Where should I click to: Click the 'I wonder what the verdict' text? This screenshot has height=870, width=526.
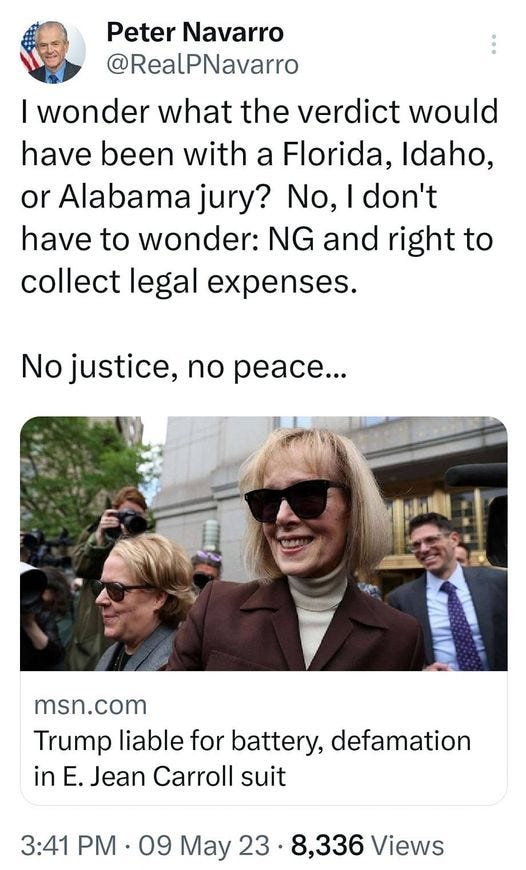coord(260,112)
